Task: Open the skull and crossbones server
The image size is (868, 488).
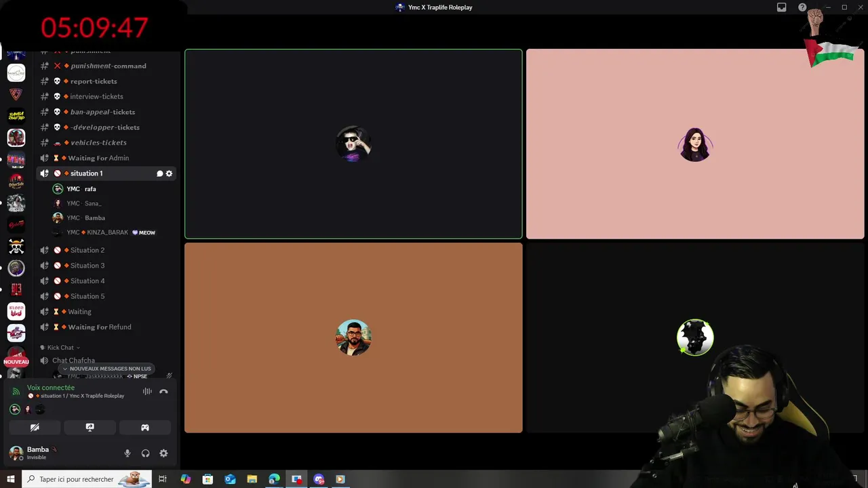Action: point(16,247)
